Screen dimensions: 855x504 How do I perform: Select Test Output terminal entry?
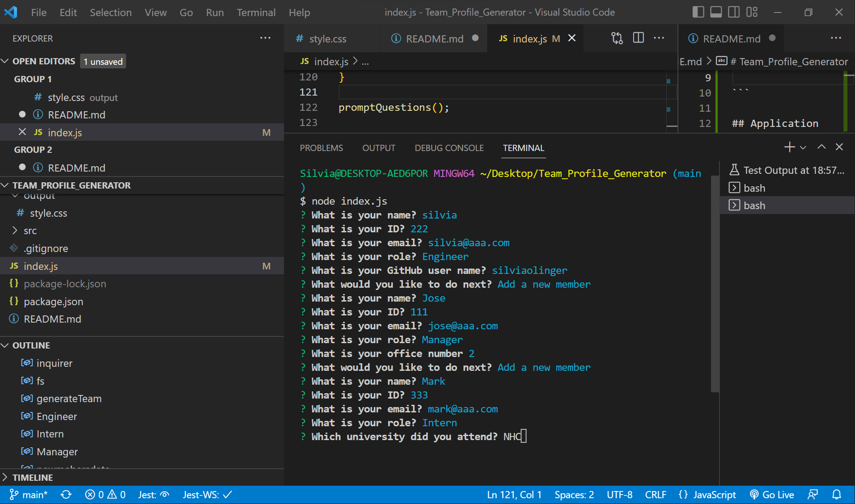pyautogui.click(x=787, y=170)
